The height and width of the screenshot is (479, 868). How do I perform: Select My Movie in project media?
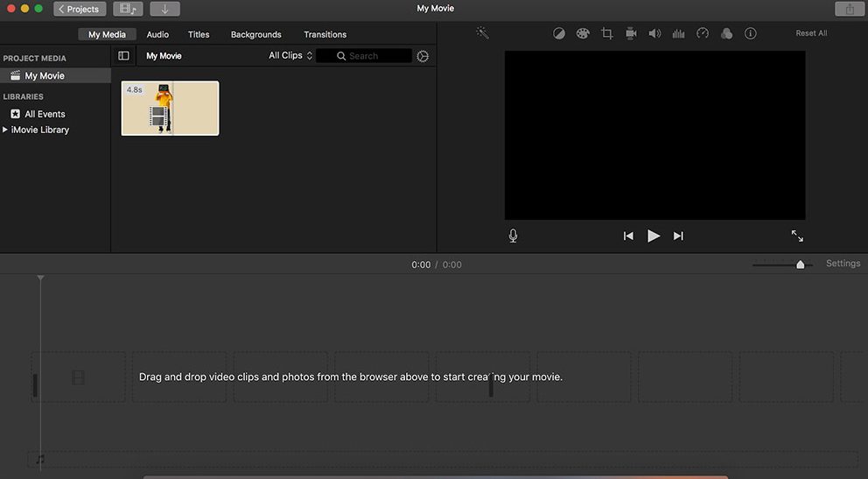(55, 76)
